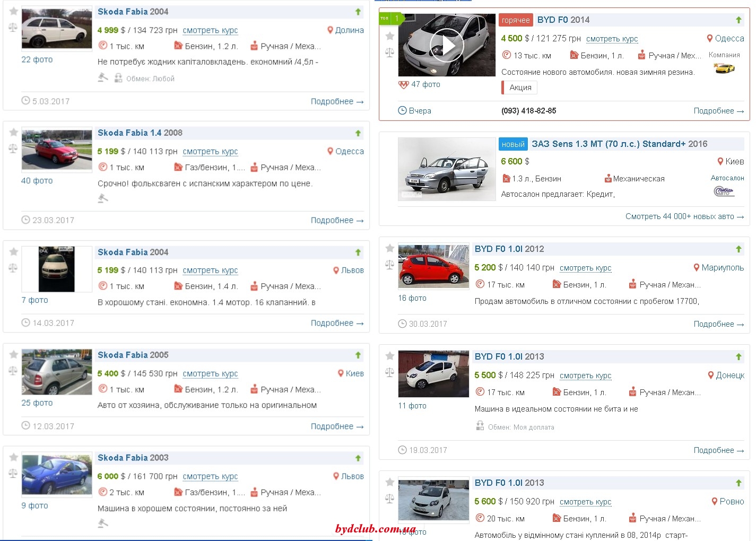
Task: Add Skoda Fabia 1.4 2008 to comparison
Action: point(13,149)
